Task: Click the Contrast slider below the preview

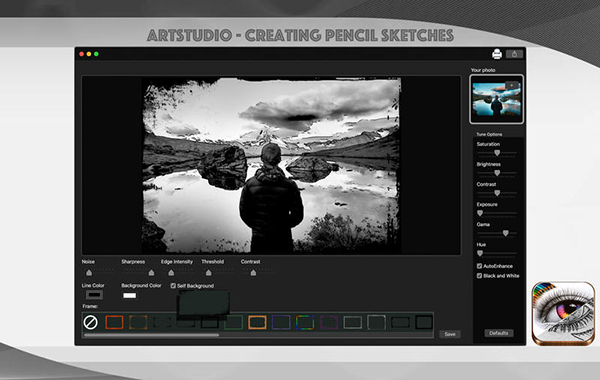Action: click(x=253, y=272)
